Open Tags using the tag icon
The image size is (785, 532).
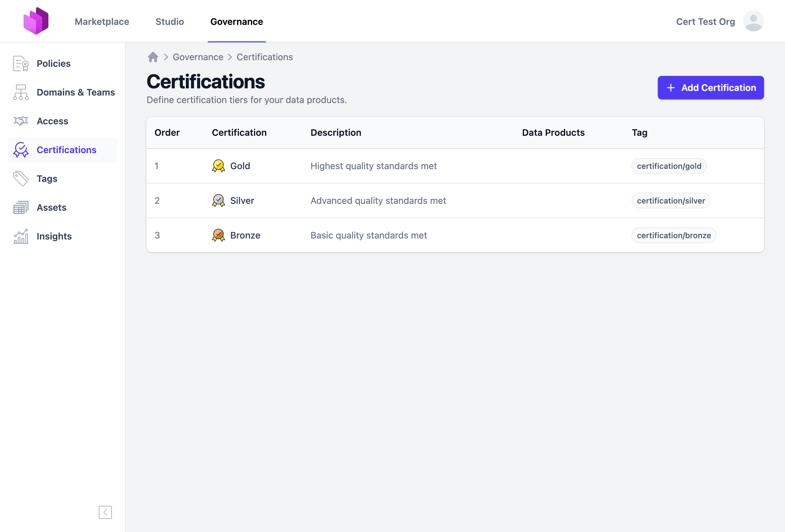[20, 178]
